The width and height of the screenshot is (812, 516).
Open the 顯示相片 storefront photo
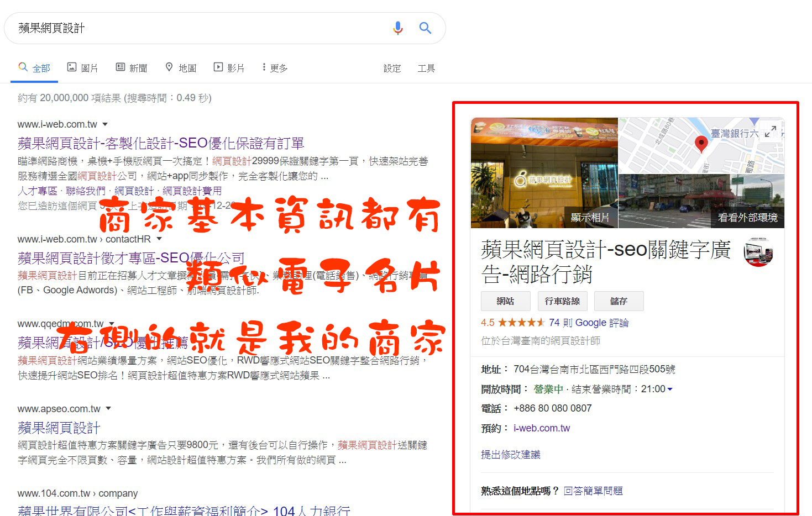[544, 172]
